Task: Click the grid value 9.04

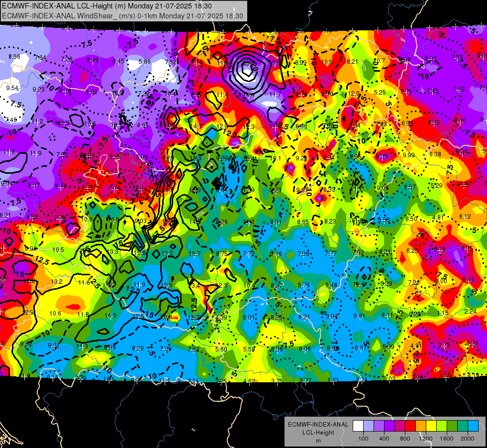Action: click(x=7, y=183)
